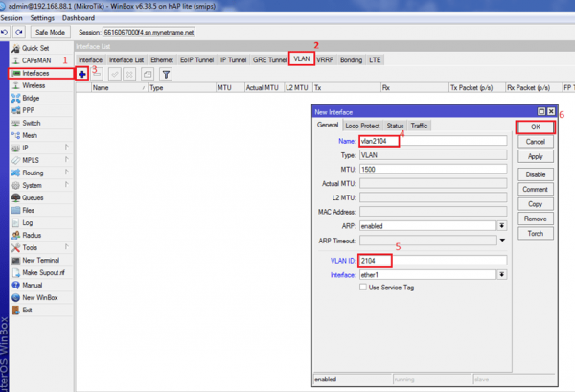Click the Disable cross toolbar button
This screenshot has height=392, width=575.
(x=129, y=75)
